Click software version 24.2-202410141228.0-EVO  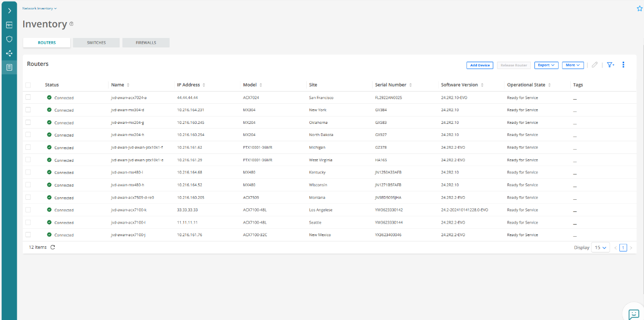tap(465, 210)
